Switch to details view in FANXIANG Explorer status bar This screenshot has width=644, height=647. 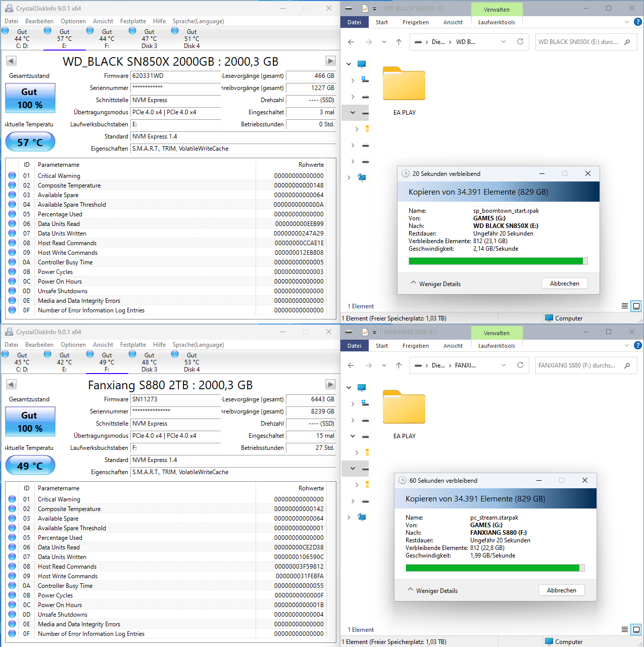pyautogui.click(x=625, y=629)
